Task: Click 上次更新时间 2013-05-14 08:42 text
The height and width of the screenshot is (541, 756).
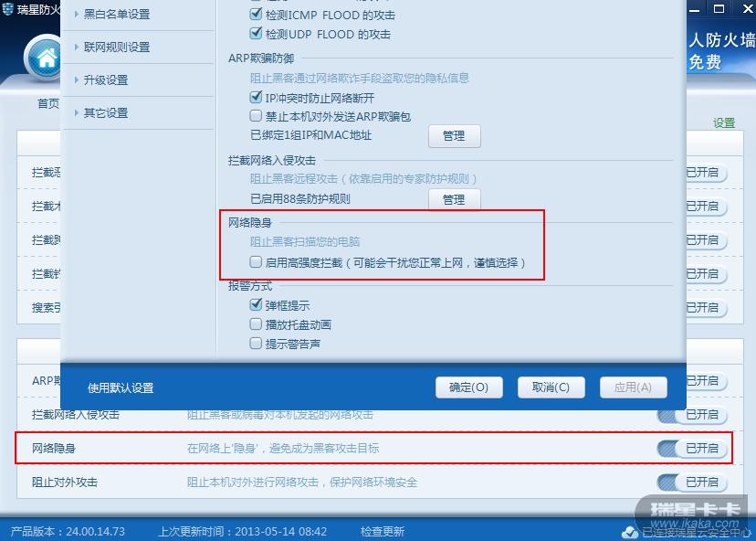Action: coord(243,532)
